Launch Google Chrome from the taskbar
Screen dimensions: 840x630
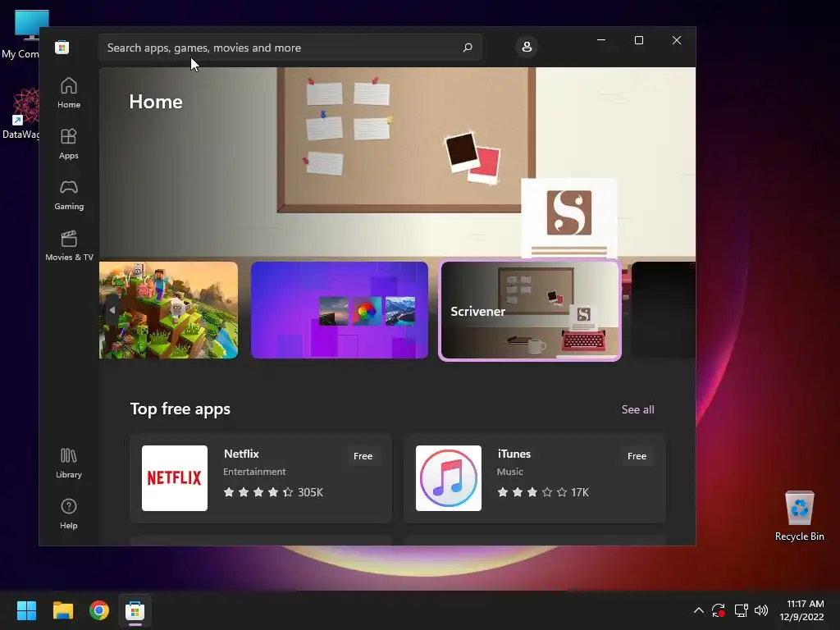99,610
